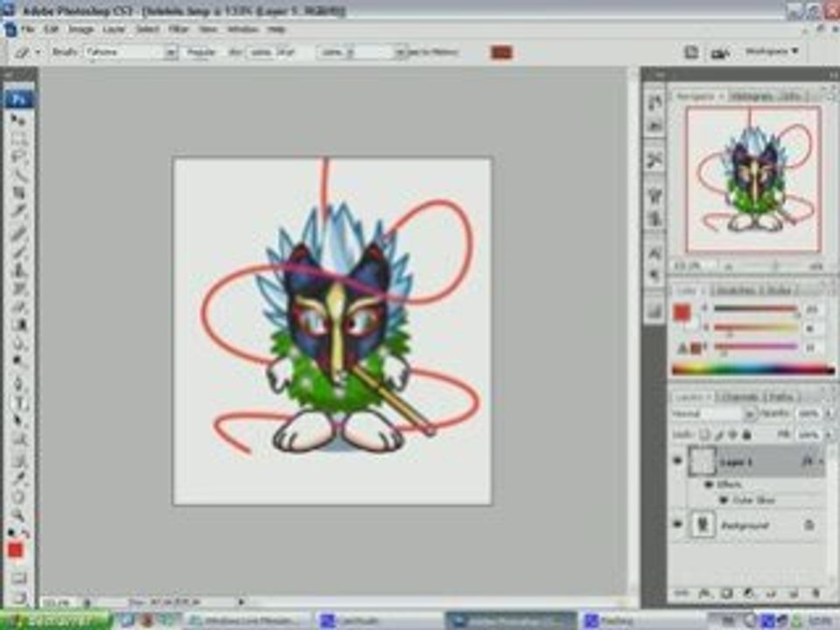Open the Tool Presets panel icon
The width and height of the screenshot is (840, 630).
[654, 159]
